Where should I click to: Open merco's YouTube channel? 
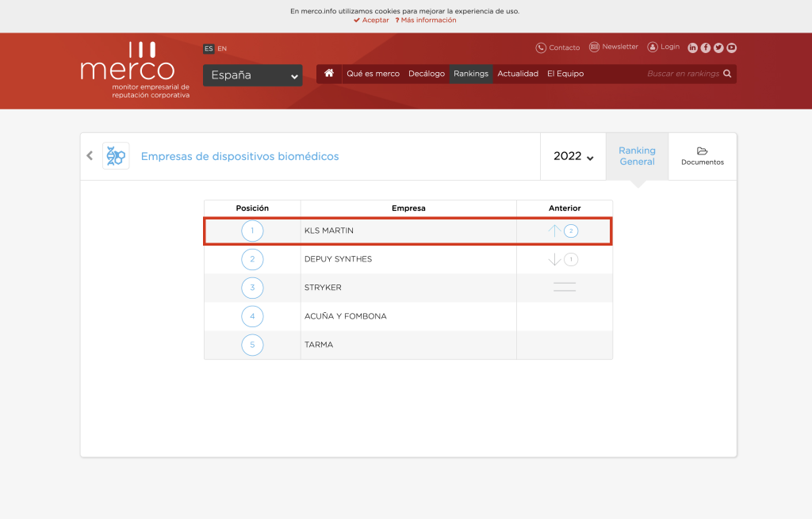731,48
